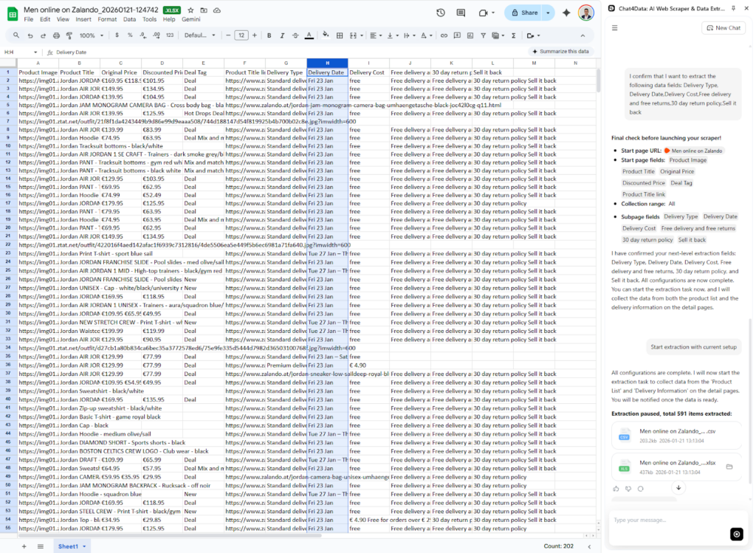Toggle strikethrough formatting
Image resolution: width=756 pixels, height=553 pixels.
pyautogui.click(x=294, y=35)
